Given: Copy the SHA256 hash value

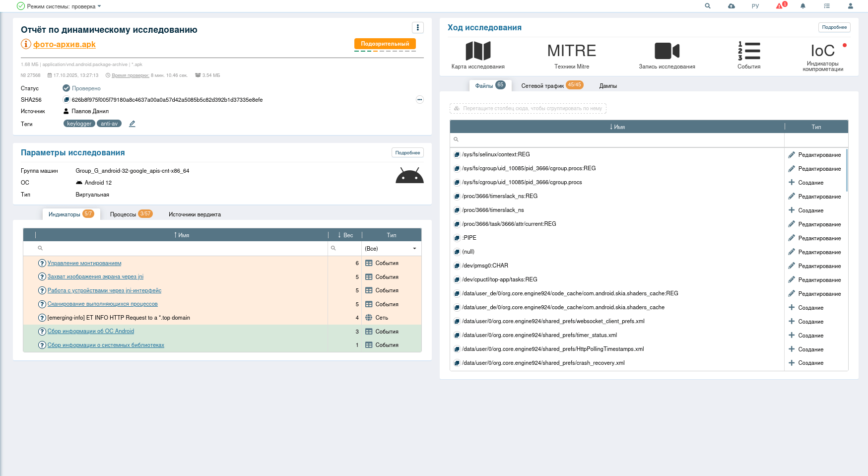Looking at the screenshot, I should click(x=67, y=100).
